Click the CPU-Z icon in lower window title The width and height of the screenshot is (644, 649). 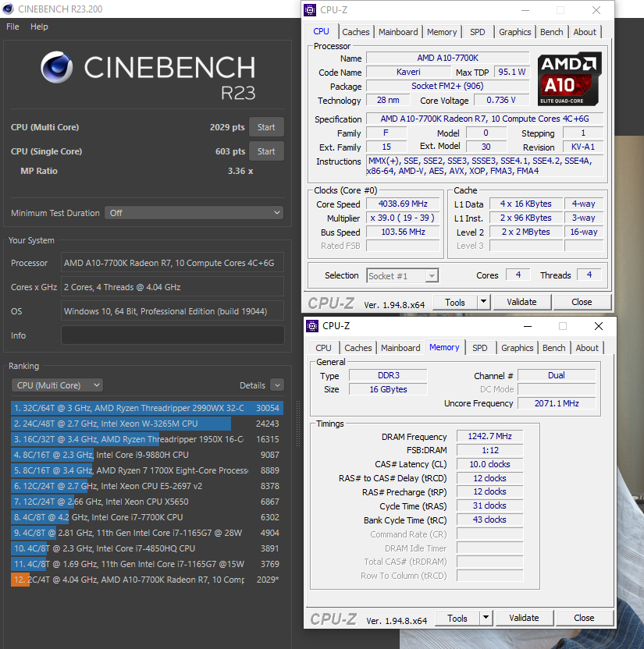point(312,326)
